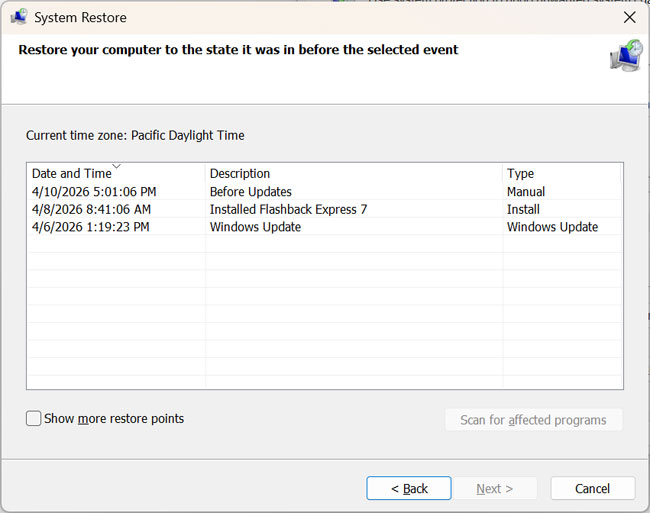Click the System Restore title bar icon
This screenshot has width=650, height=513.
tap(19, 17)
